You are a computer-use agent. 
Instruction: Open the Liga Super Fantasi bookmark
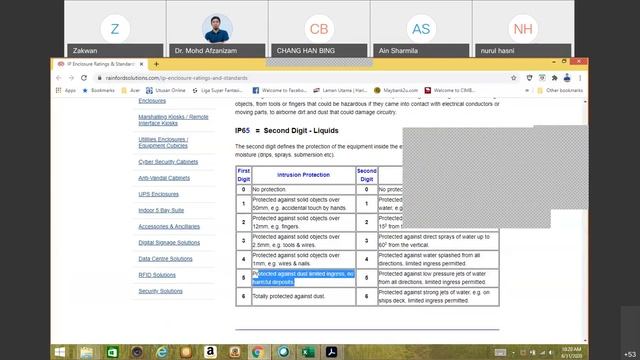pyautogui.click(x=218, y=90)
